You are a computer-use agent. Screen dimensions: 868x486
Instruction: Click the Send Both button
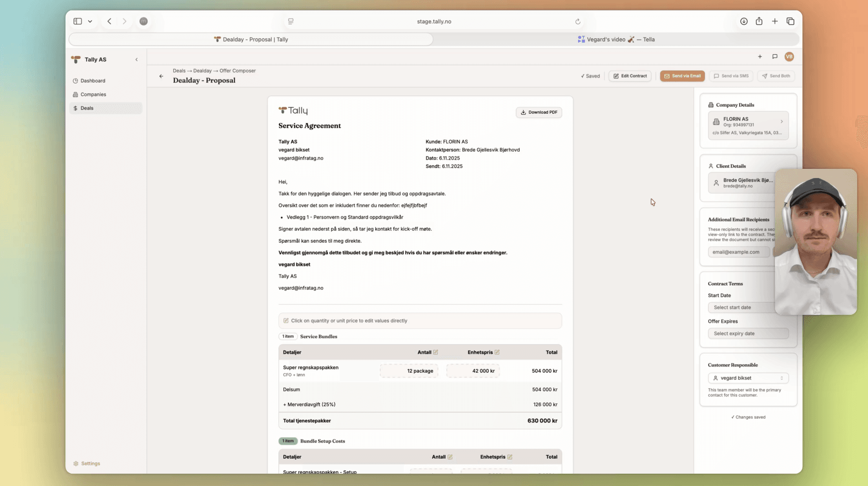tap(776, 76)
